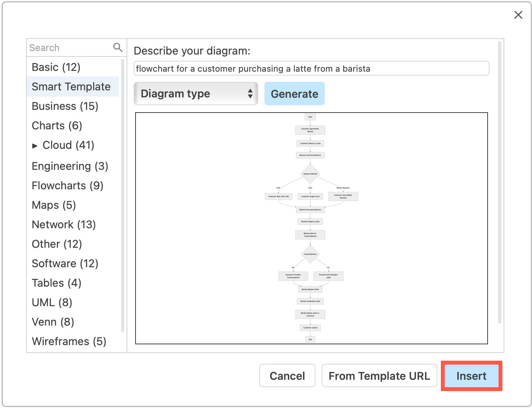
Task: Select the Charts category
Action: point(57,125)
